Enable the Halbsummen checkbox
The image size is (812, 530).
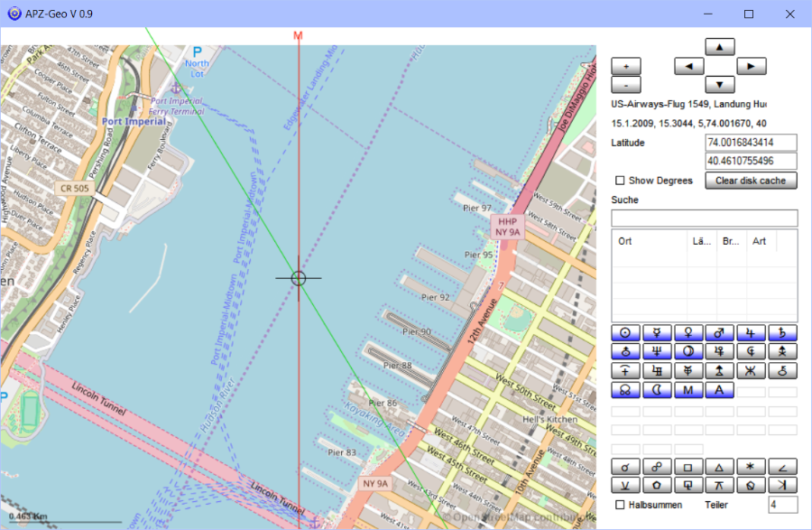(x=620, y=505)
